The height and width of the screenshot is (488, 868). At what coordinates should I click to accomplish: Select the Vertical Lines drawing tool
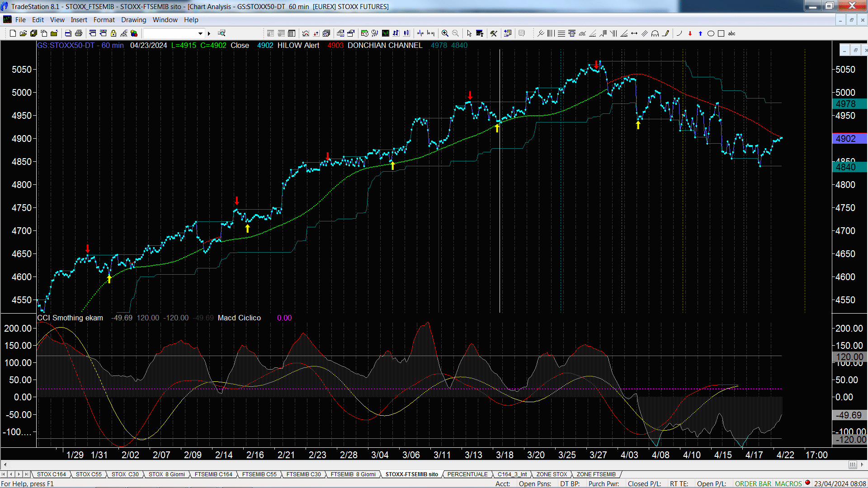(x=551, y=33)
